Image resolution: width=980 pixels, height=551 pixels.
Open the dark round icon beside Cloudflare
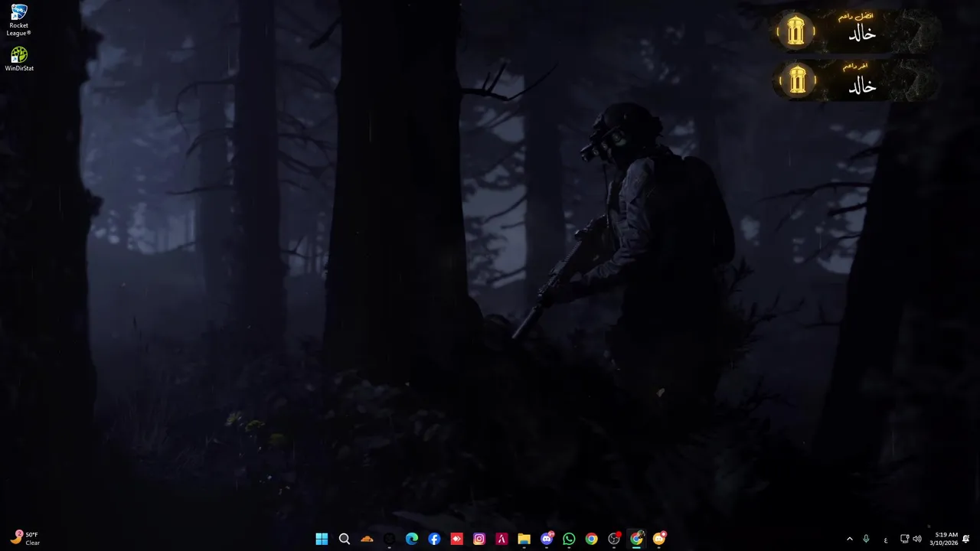point(389,539)
